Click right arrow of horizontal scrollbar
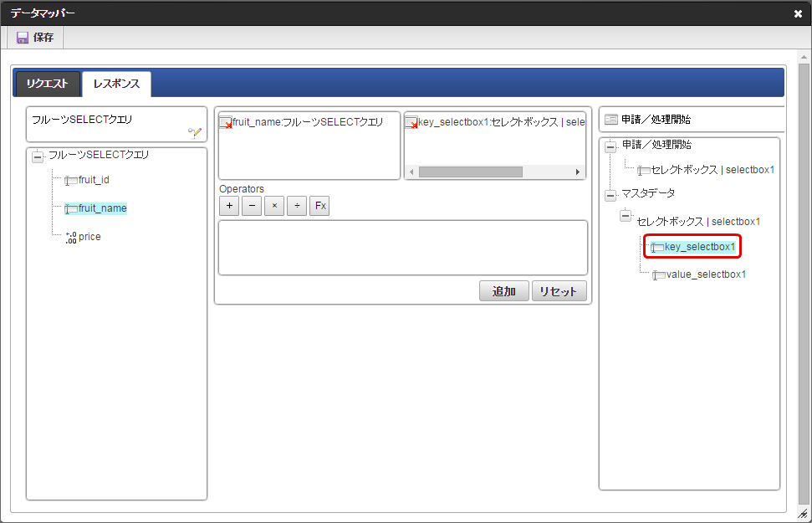This screenshot has height=523, width=812. (578, 172)
